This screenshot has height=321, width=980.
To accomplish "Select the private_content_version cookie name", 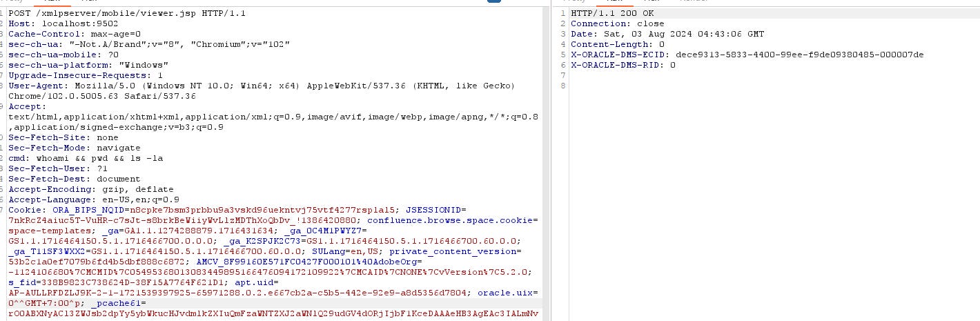I will coord(457,251).
